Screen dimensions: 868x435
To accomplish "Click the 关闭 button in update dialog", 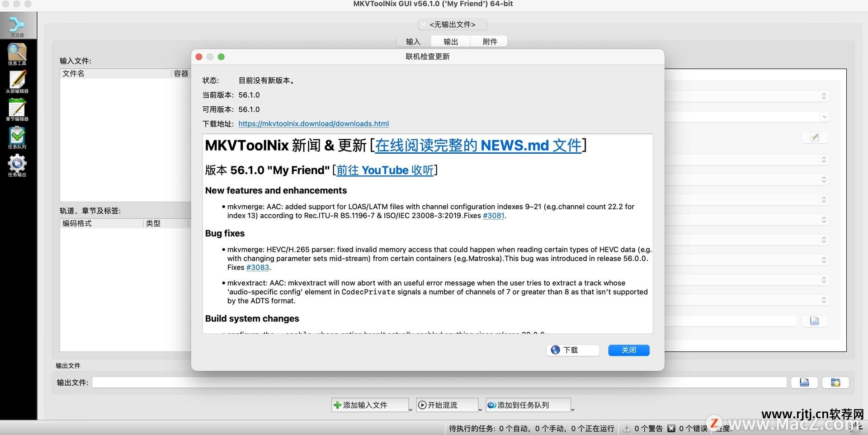I will (629, 350).
